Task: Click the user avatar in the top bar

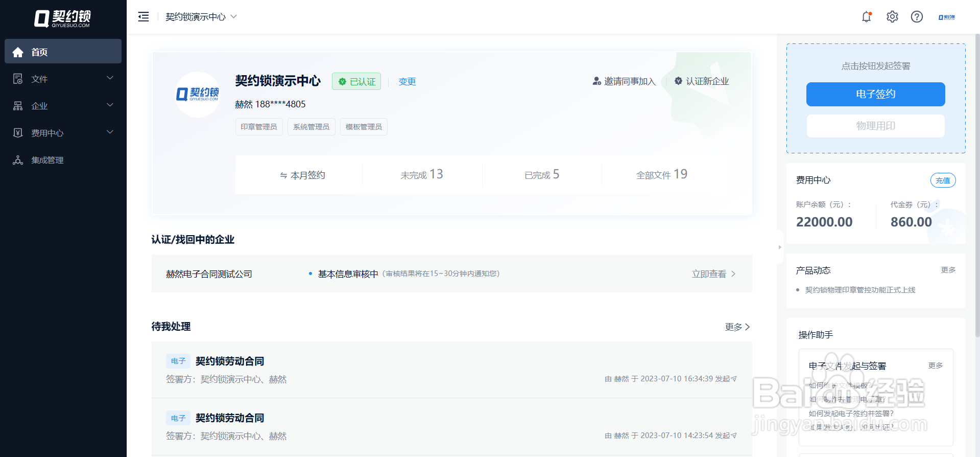Action: tap(947, 17)
